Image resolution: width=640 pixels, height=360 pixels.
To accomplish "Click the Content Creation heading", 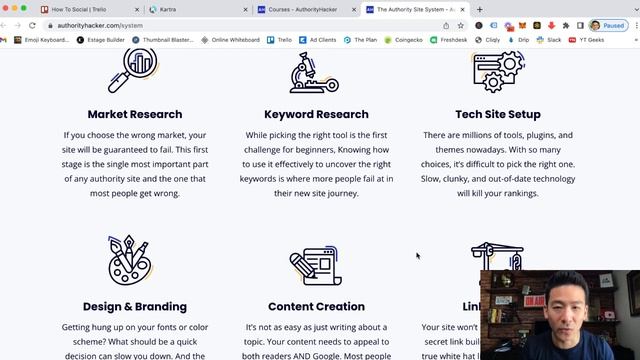I will point(316,307).
